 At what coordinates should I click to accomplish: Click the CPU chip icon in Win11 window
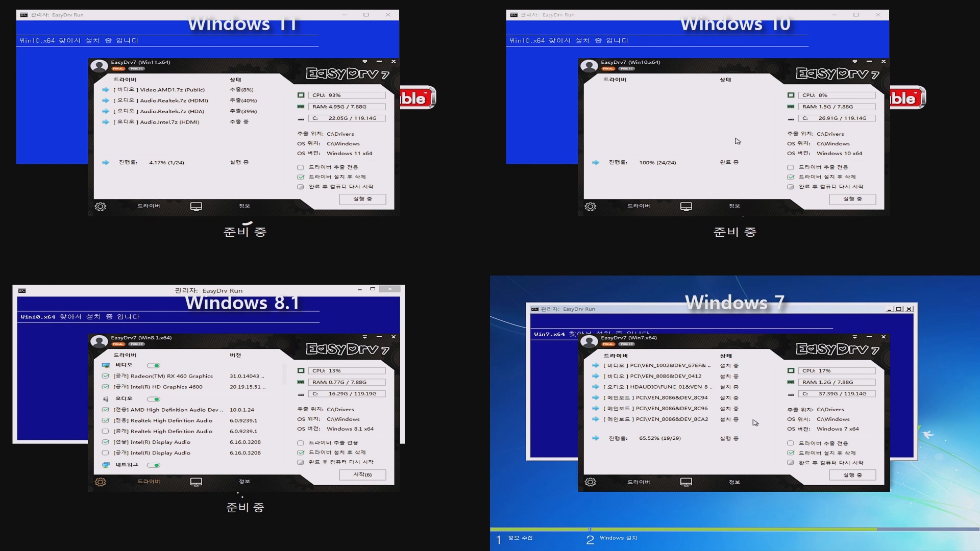301,95
